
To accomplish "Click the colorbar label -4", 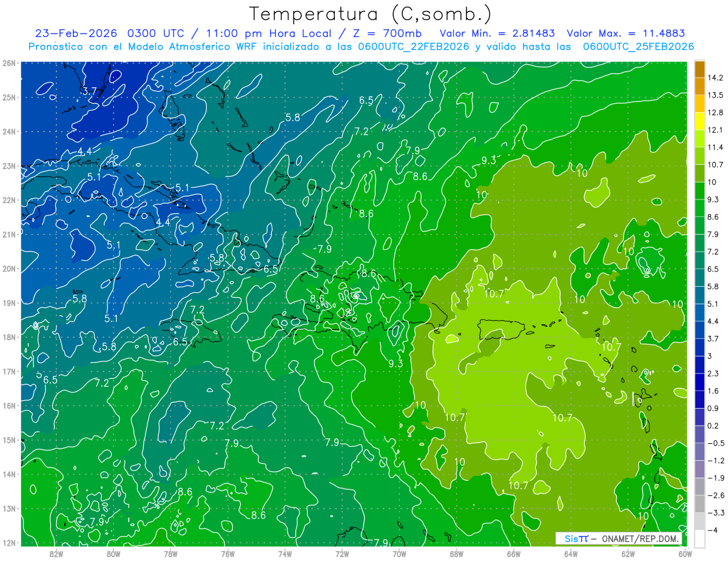I will [713, 530].
